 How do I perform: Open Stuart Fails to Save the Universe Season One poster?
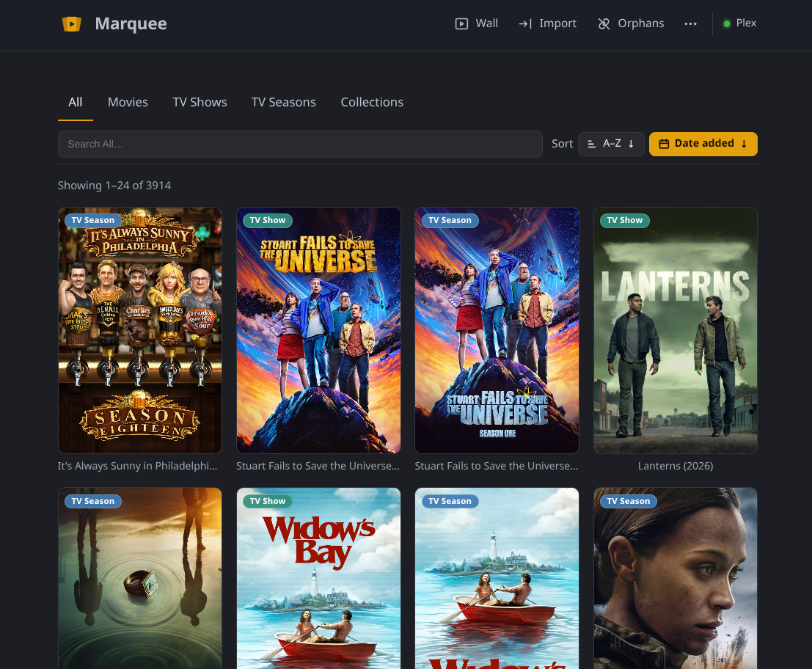497,330
